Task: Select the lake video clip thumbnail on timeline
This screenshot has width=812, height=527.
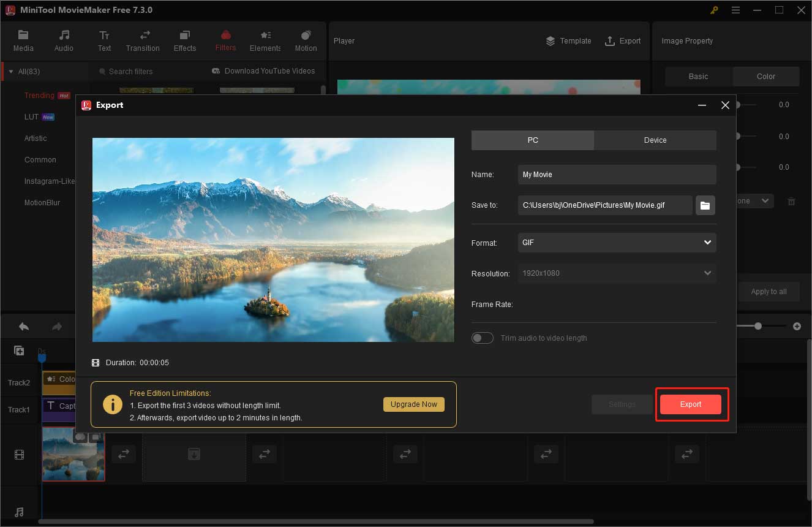Action: pyautogui.click(x=73, y=454)
